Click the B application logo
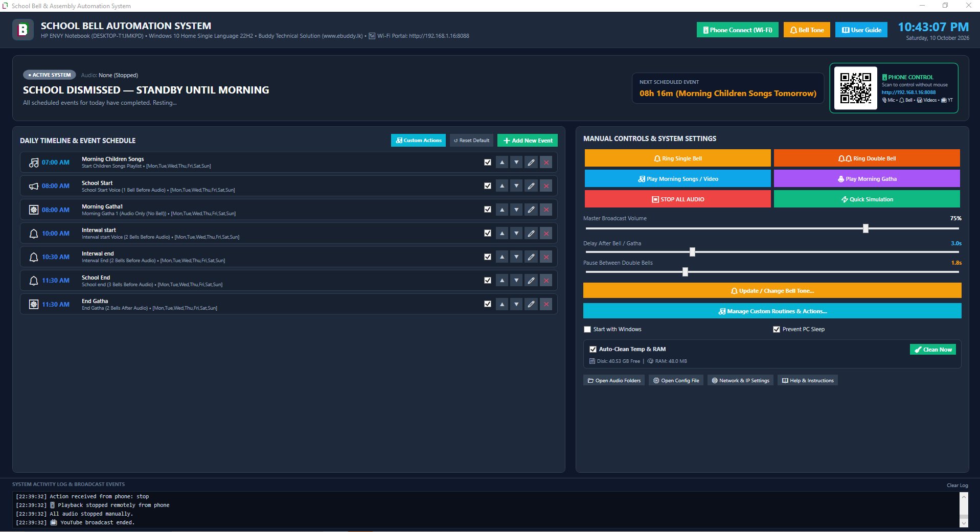This screenshot has height=532, width=980. [x=23, y=30]
